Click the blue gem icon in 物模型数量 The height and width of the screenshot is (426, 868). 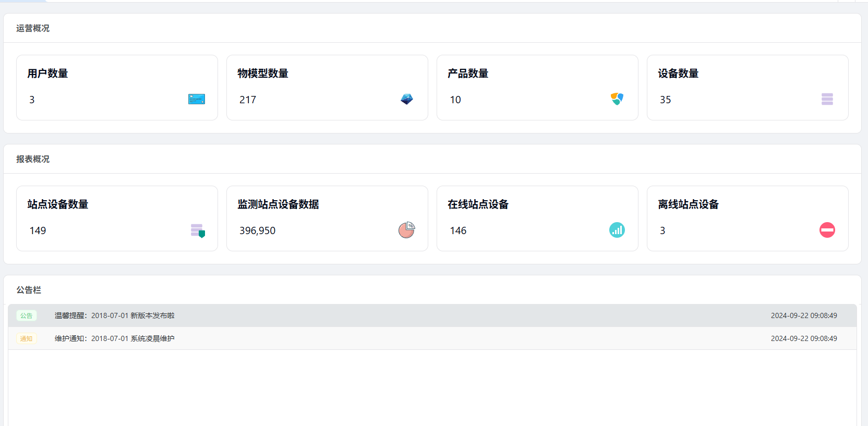[x=407, y=99]
